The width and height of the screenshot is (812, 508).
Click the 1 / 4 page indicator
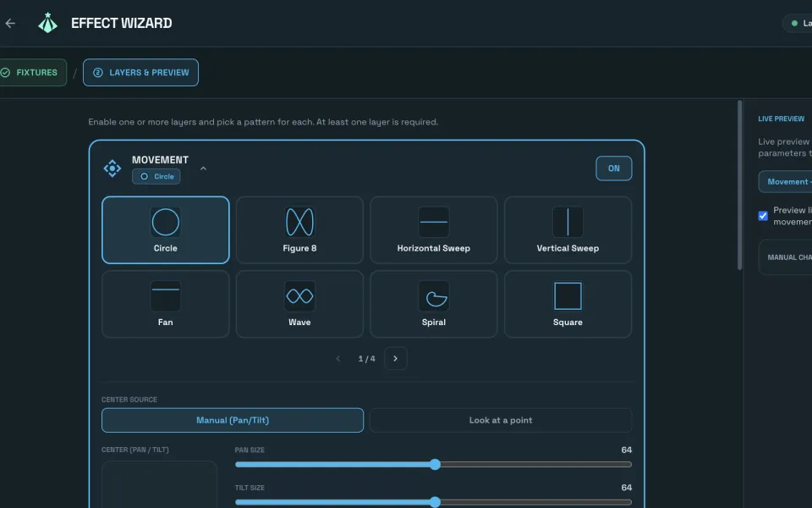tap(366, 359)
